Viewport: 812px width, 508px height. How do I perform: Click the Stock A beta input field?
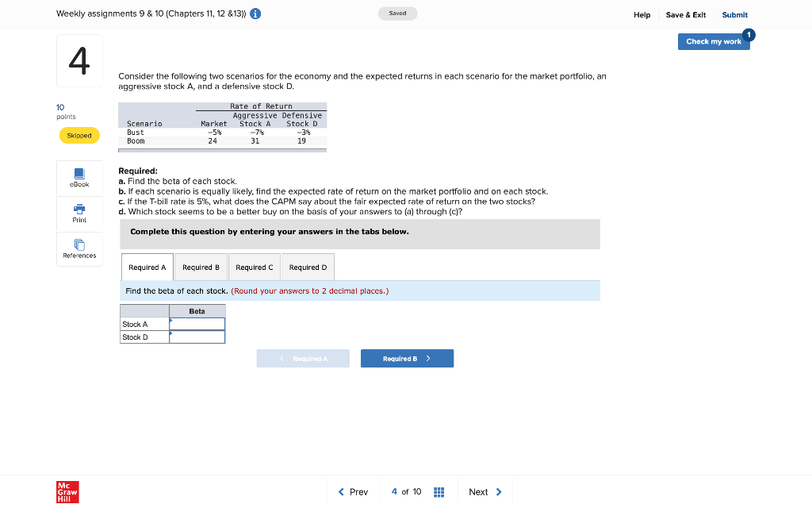click(197, 323)
